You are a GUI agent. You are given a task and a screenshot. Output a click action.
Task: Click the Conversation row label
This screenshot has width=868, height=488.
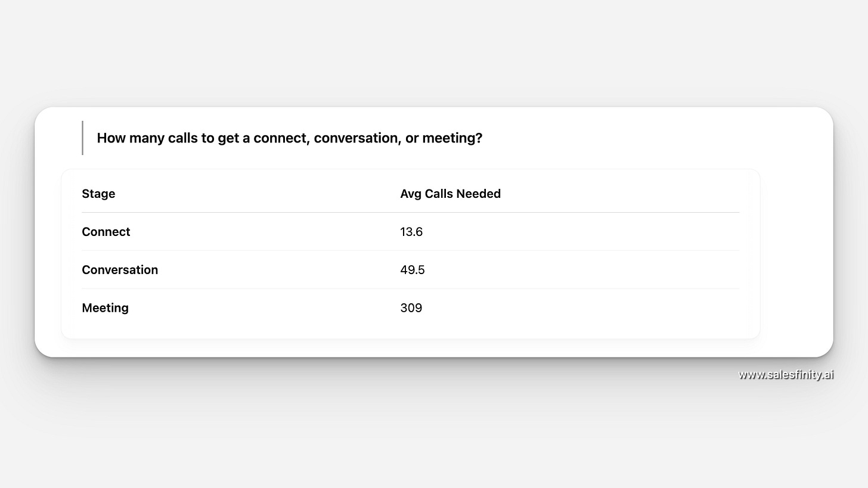(120, 270)
